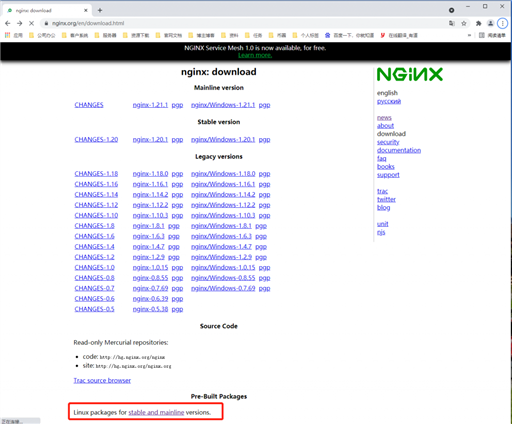The width and height of the screenshot is (512, 424).
Task: Open stable and mainline Linux packages link
Action: [x=156, y=412]
